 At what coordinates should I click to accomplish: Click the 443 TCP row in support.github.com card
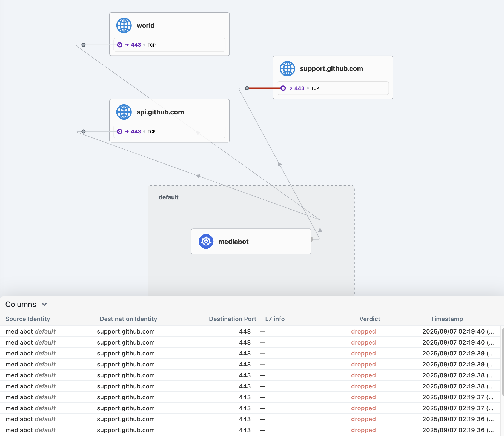pos(333,88)
